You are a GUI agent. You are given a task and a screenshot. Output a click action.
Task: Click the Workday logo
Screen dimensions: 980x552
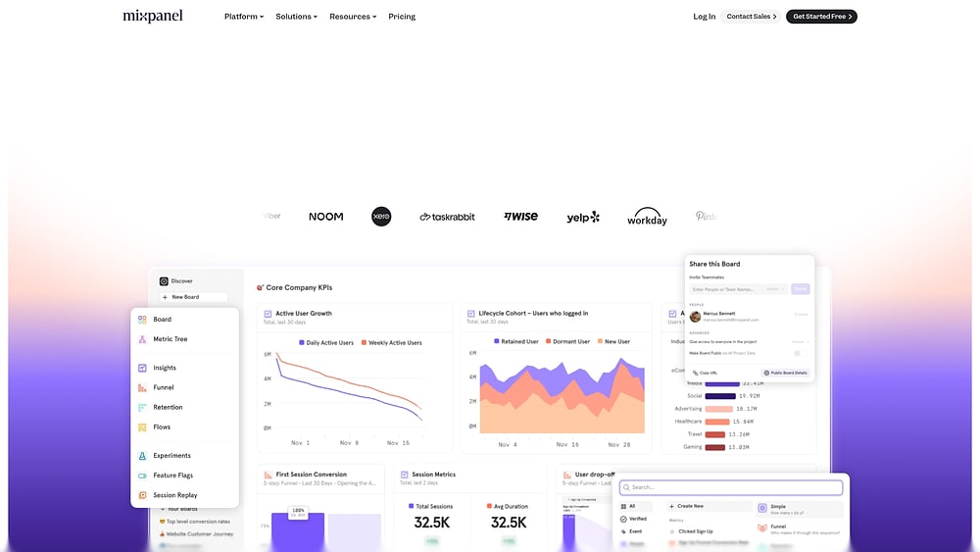[647, 217]
